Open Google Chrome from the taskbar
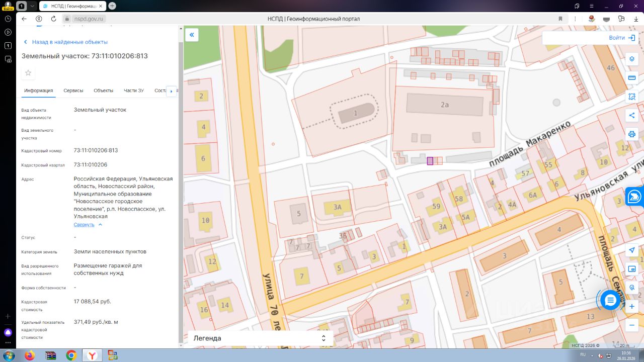Viewport: 644px width, 362px height. pos(71,355)
